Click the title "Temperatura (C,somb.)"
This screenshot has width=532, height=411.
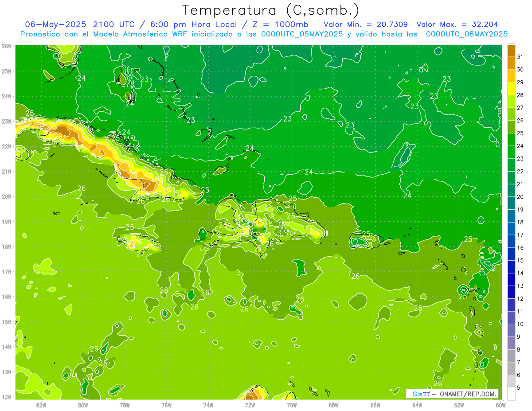(x=271, y=10)
